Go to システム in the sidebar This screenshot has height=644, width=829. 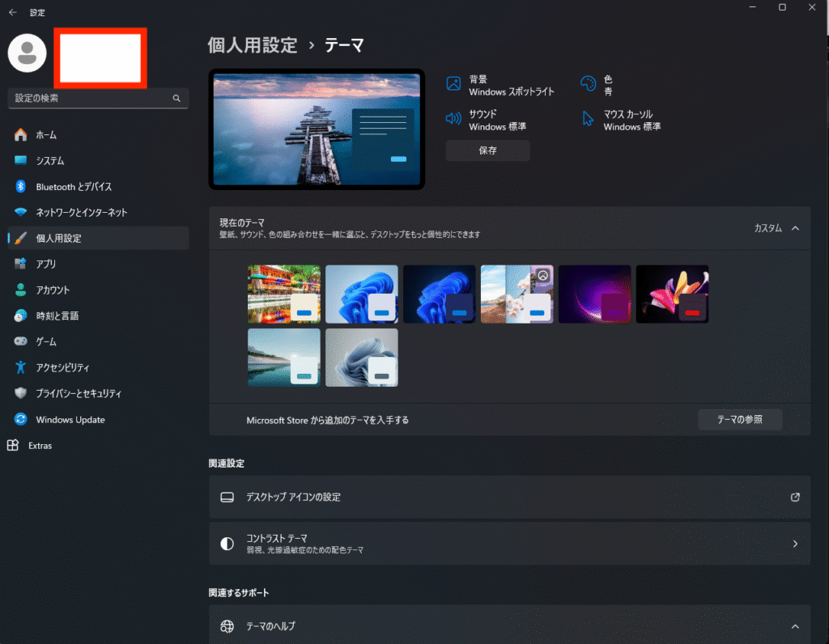(x=50, y=161)
